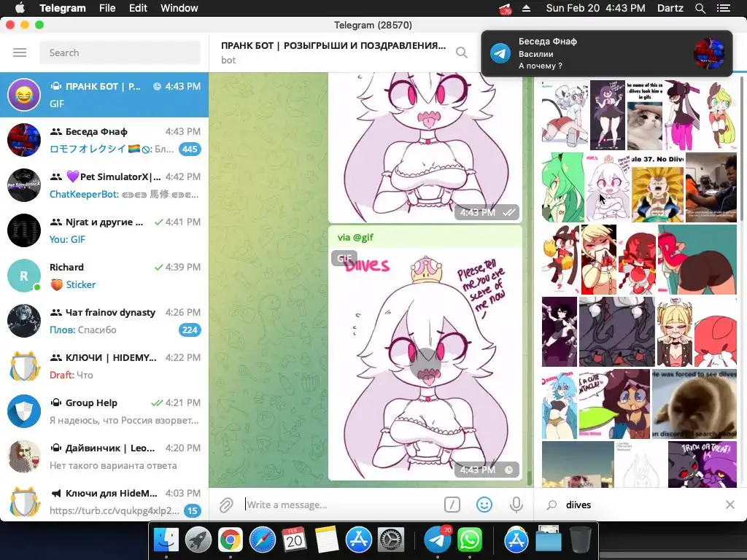Viewport: 747px width, 560px height.
Task: Select the green-haired character GIF thumbnail
Action: click(x=562, y=187)
